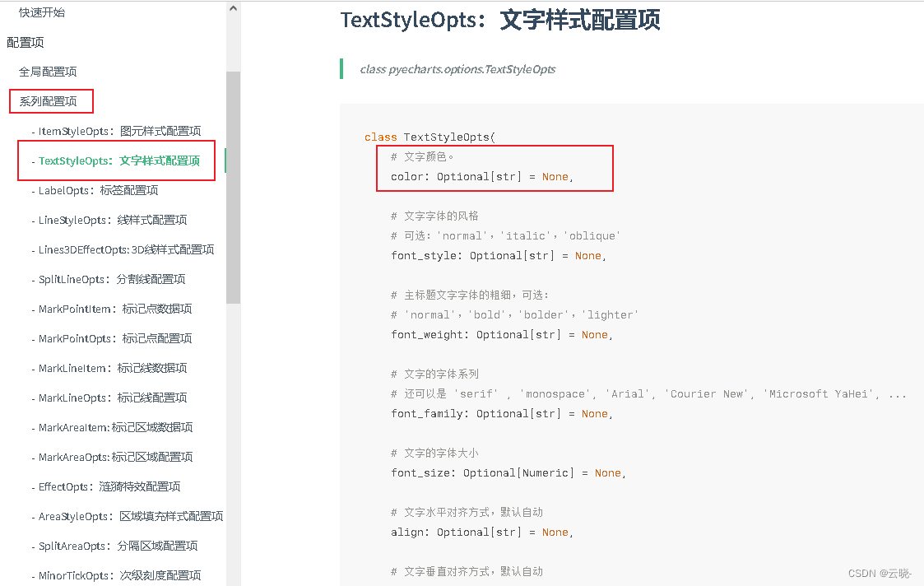Click the bold, bolder, lighter options comment
Screen dimensions: 924x586
[514, 315]
